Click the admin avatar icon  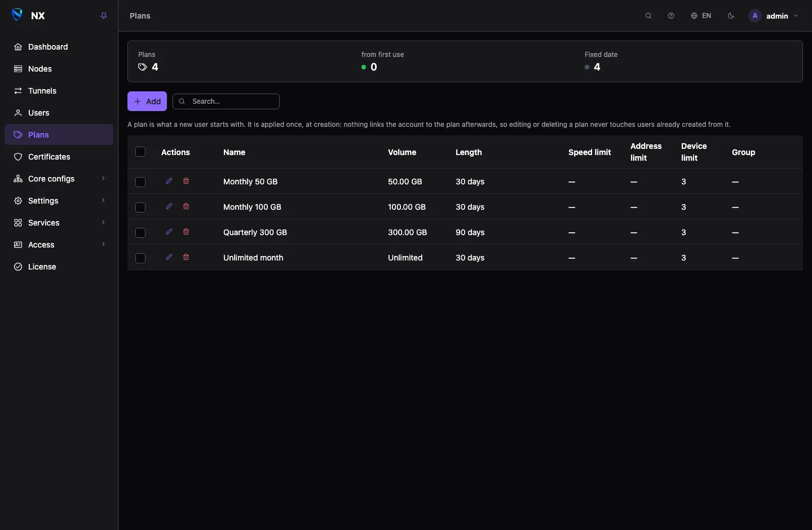point(755,16)
